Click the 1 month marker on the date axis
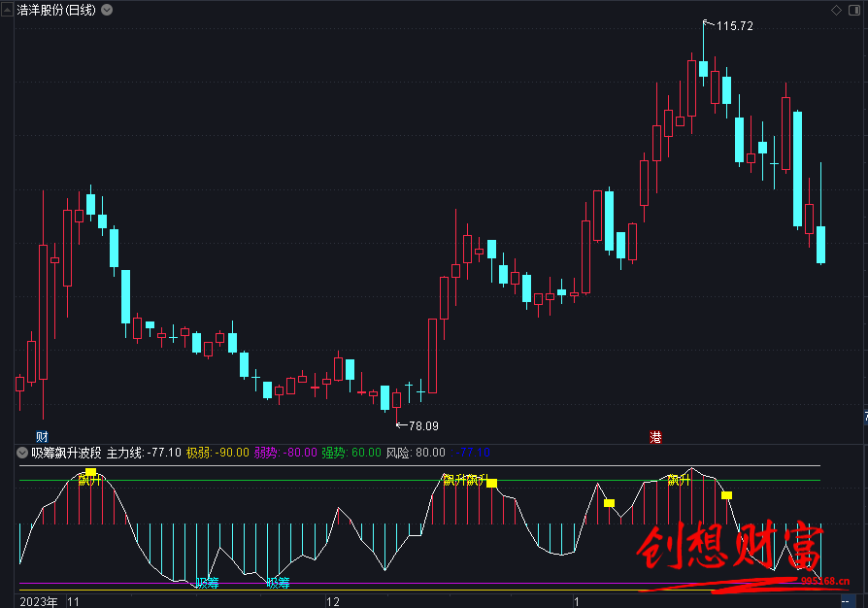This screenshot has width=868, height=608. pos(577,602)
